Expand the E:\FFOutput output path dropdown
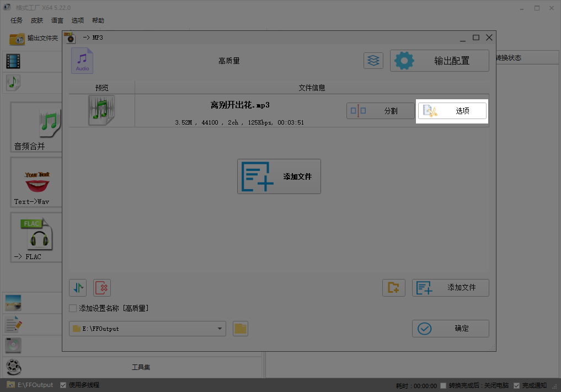This screenshot has height=392, width=561. point(220,329)
